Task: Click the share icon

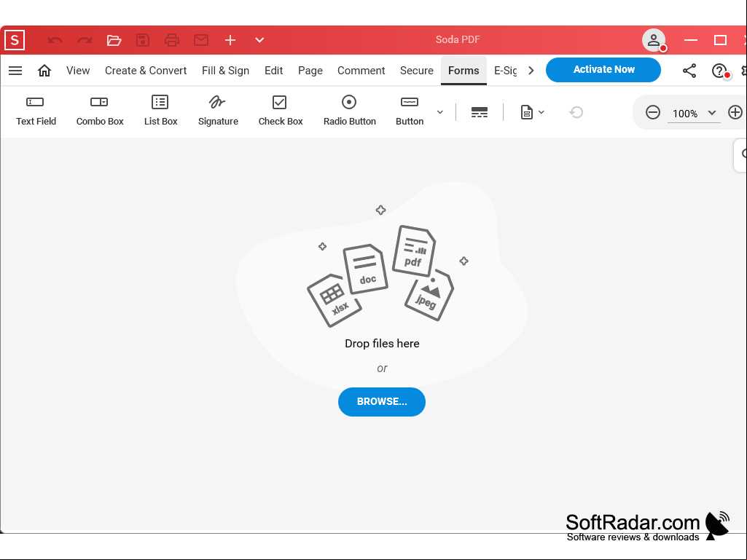Action: [689, 71]
